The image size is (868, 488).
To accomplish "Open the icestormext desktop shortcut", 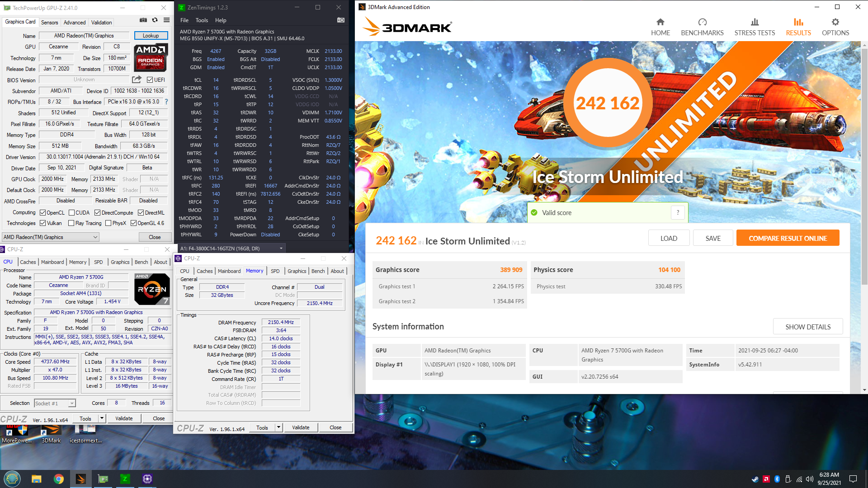I will (85, 434).
